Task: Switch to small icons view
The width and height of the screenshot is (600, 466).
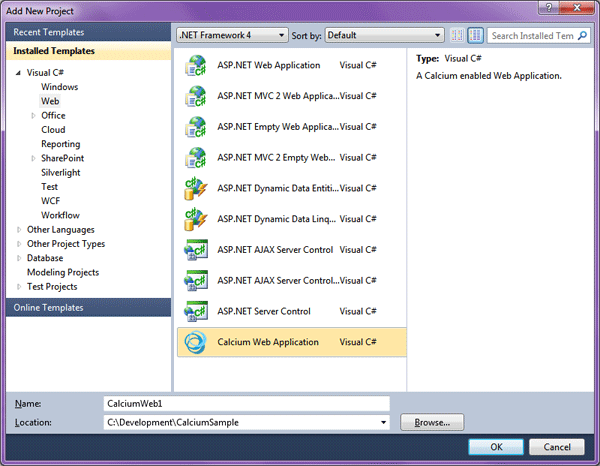Action: [457, 35]
